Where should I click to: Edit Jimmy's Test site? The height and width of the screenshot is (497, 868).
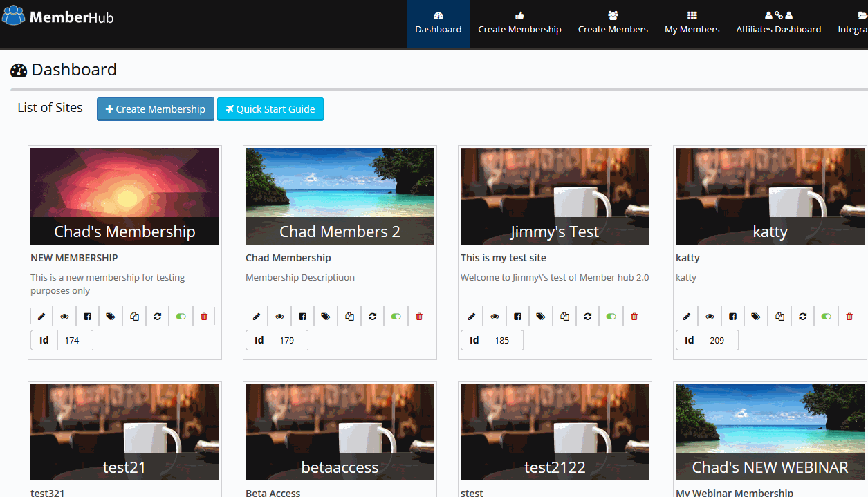click(472, 316)
